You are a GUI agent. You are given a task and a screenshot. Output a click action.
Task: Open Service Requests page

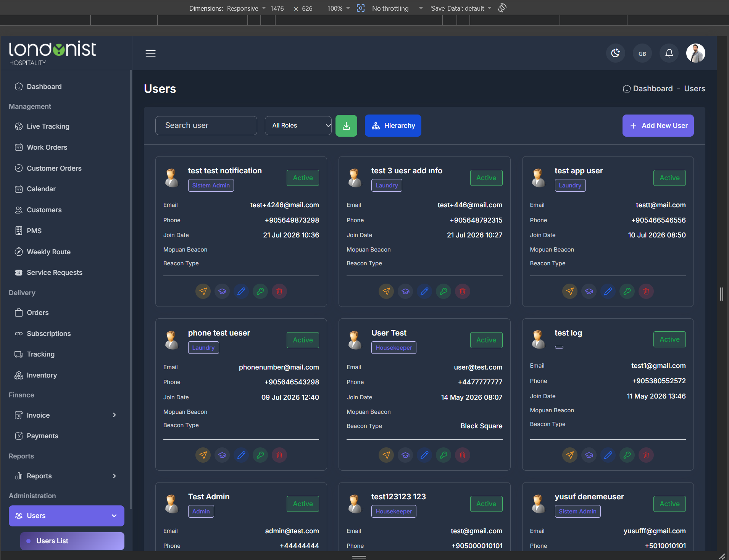coord(55,273)
